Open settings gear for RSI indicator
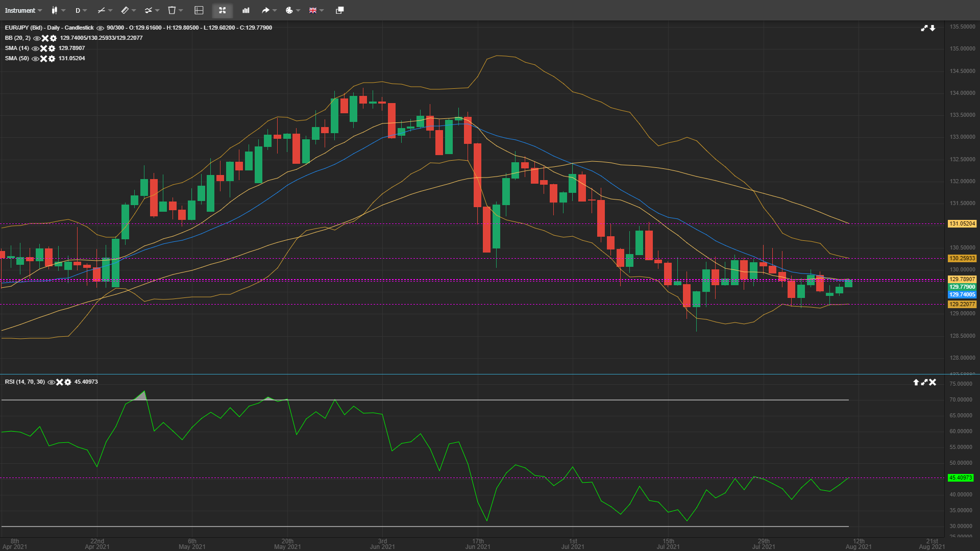This screenshot has height=551, width=980. [68, 382]
